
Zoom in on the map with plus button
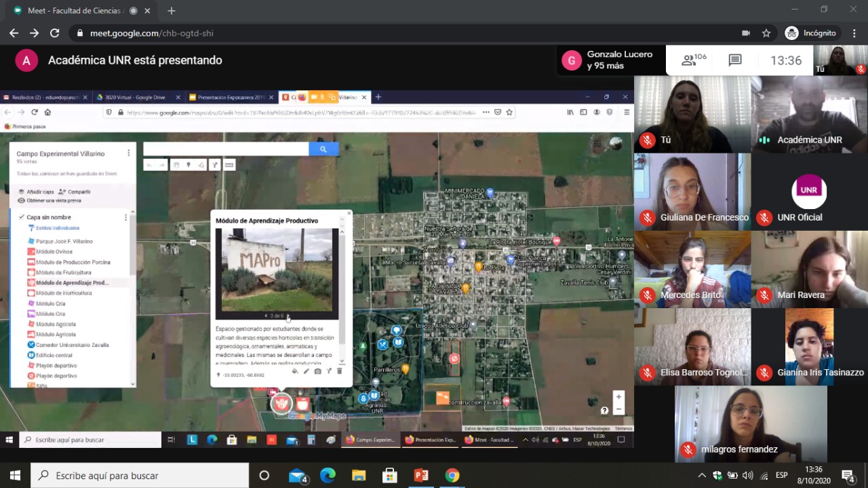tap(618, 397)
